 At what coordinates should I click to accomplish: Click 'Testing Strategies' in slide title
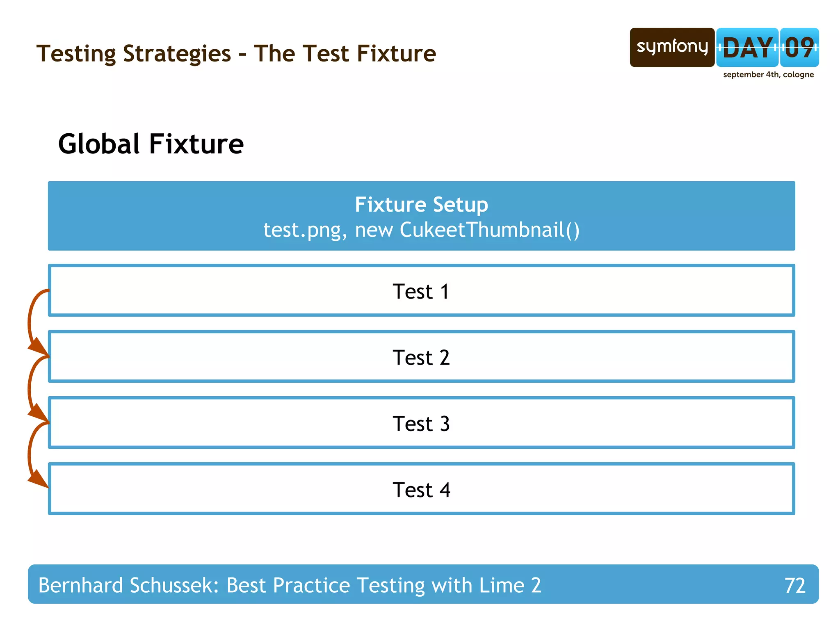click(x=133, y=54)
